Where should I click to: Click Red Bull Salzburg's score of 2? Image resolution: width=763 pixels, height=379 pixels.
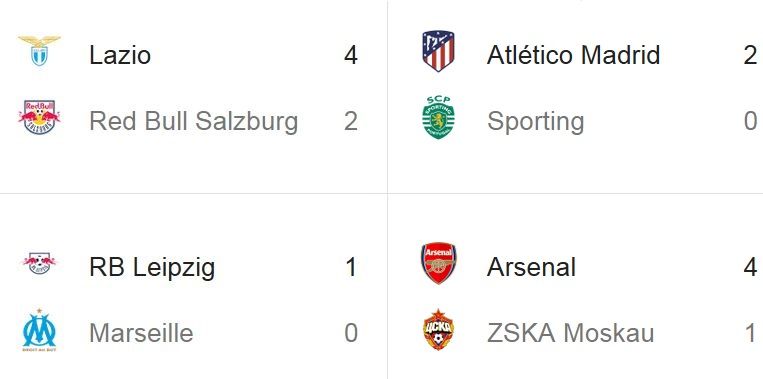pos(351,122)
